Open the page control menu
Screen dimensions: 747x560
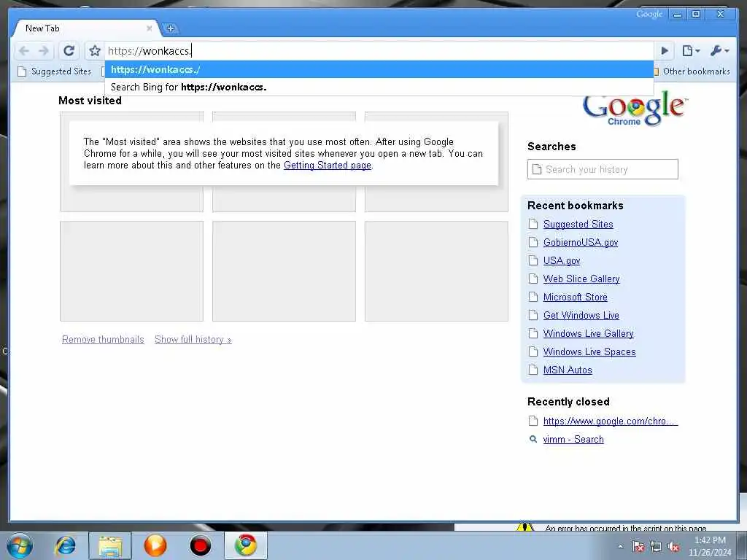pos(691,50)
